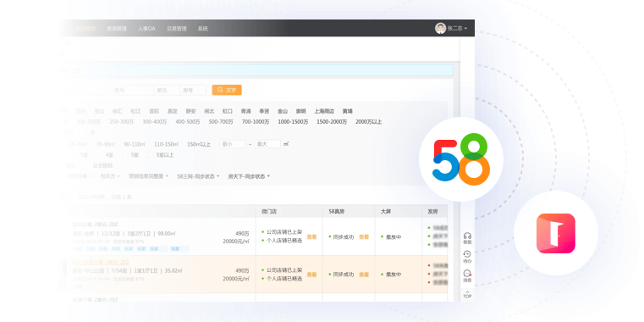Check the 5室 checkbox
Viewport: 644px width, 322px height.
click(x=125, y=155)
